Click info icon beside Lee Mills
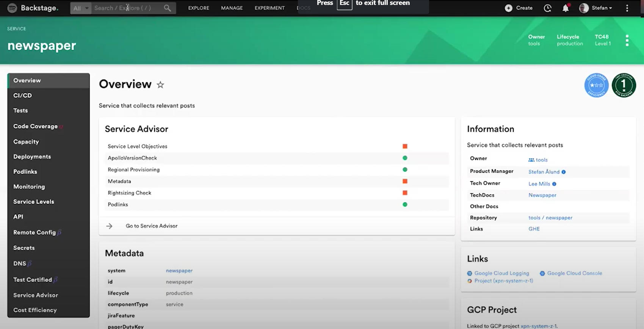644x329 pixels. pyautogui.click(x=554, y=184)
